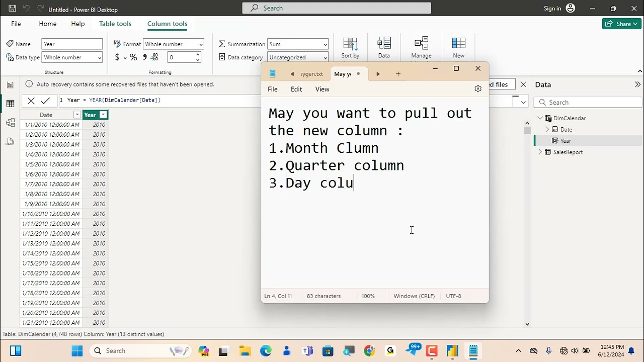The height and width of the screenshot is (362, 644).
Task: Save the Power BI file
Action: (13, 9)
